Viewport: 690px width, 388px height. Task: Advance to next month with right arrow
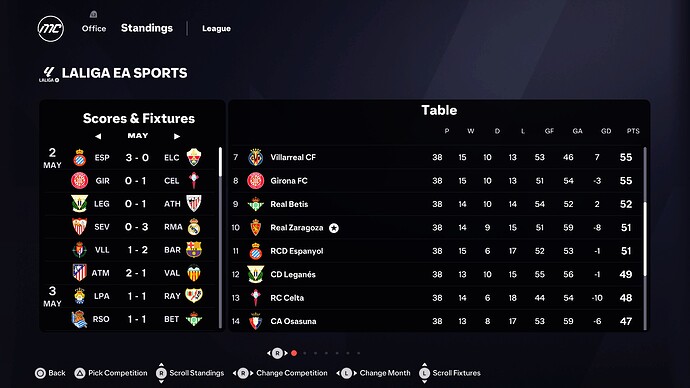click(177, 136)
